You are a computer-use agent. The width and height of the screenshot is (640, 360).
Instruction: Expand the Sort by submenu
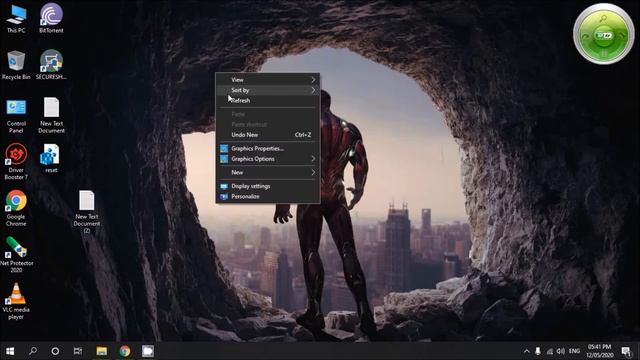(x=268, y=90)
